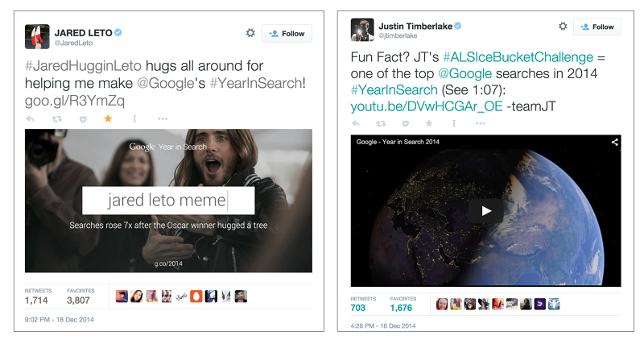View Timberlake tweet's 703 retweets

point(363,305)
